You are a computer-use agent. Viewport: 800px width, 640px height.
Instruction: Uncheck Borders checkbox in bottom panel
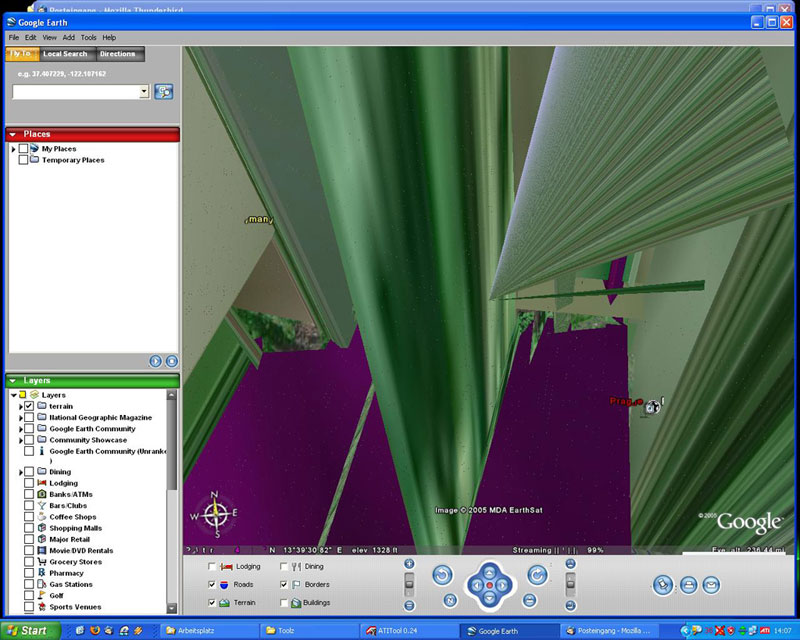[x=284, y=584]
